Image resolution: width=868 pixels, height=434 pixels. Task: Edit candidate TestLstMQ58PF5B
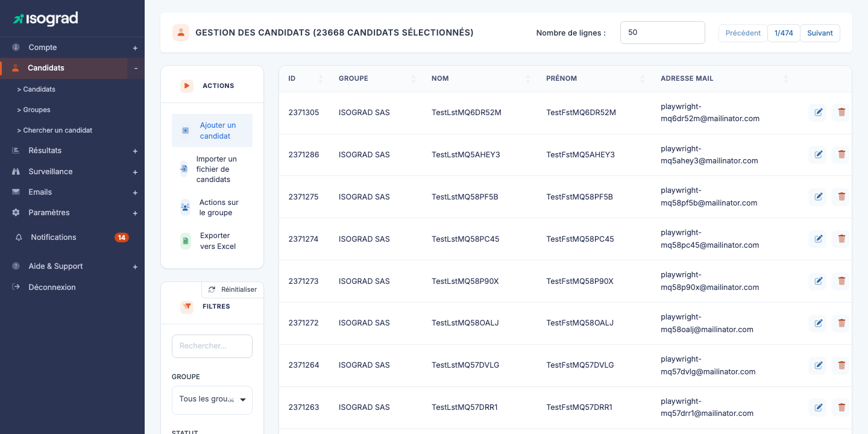818,197
